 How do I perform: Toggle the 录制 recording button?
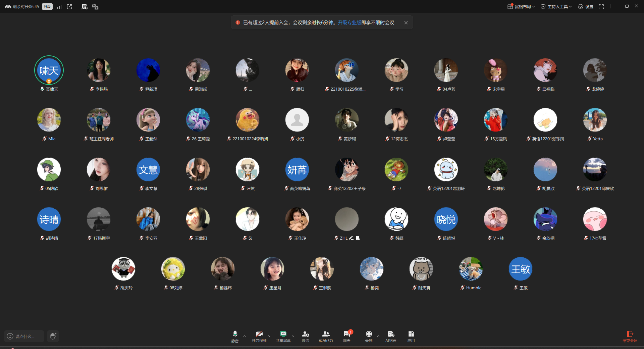tap(369, 336)
